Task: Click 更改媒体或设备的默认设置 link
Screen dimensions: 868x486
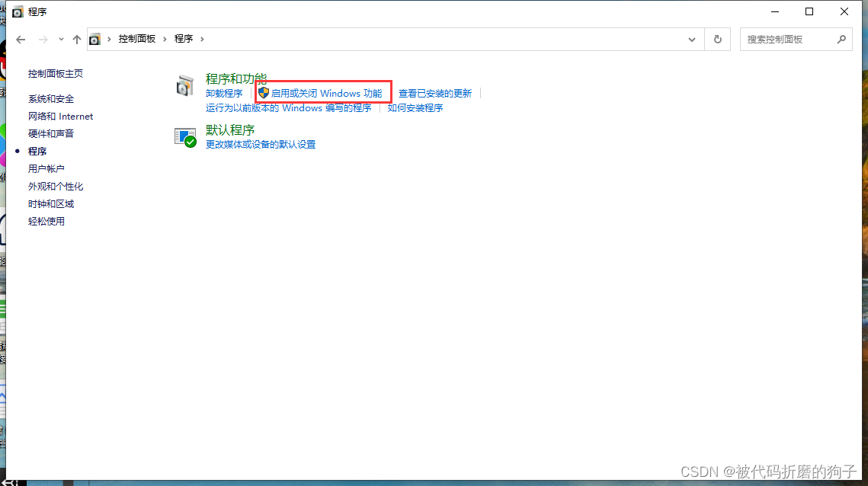Action: [x=261, y=145]
